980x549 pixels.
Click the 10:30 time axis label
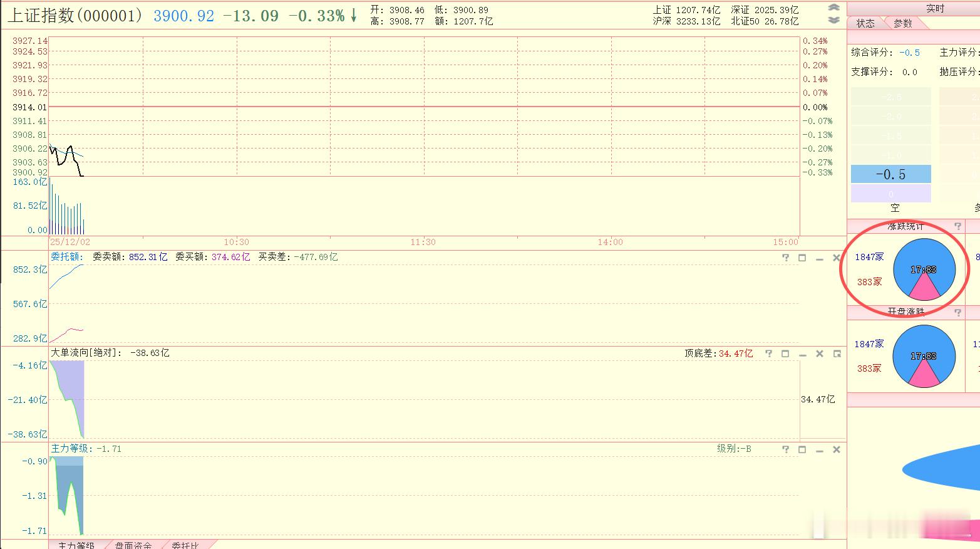(236, 242)
